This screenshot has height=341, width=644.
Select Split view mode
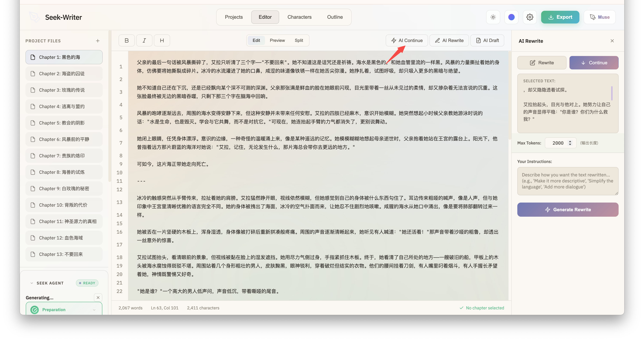click(299, 40)
